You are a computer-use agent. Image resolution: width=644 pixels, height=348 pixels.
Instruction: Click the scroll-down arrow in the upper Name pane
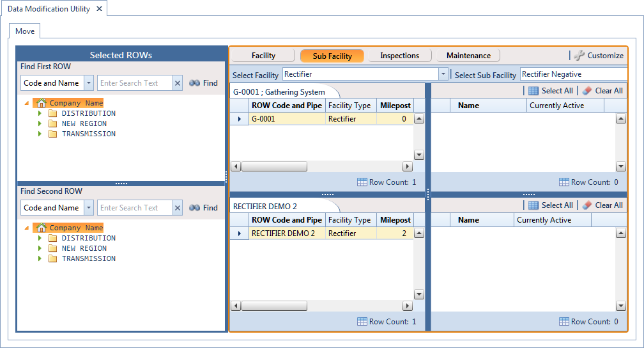tap(621, 166)
